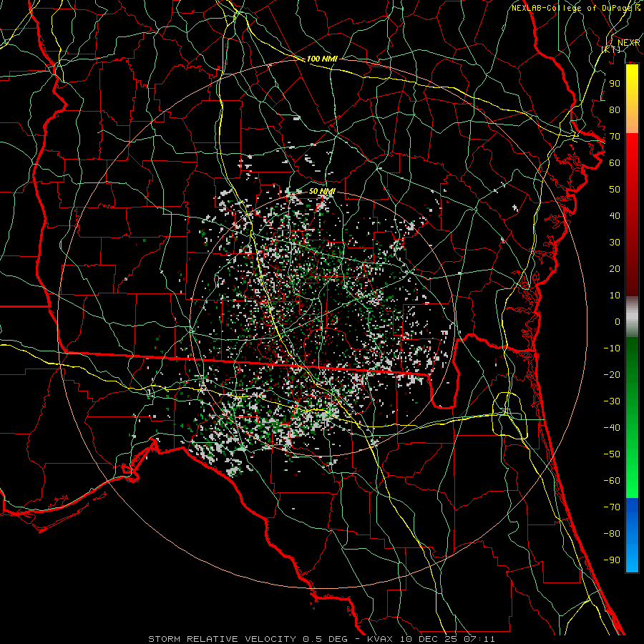Click the 10 DEC 25 07:11 timestamp

coord(448,639)
